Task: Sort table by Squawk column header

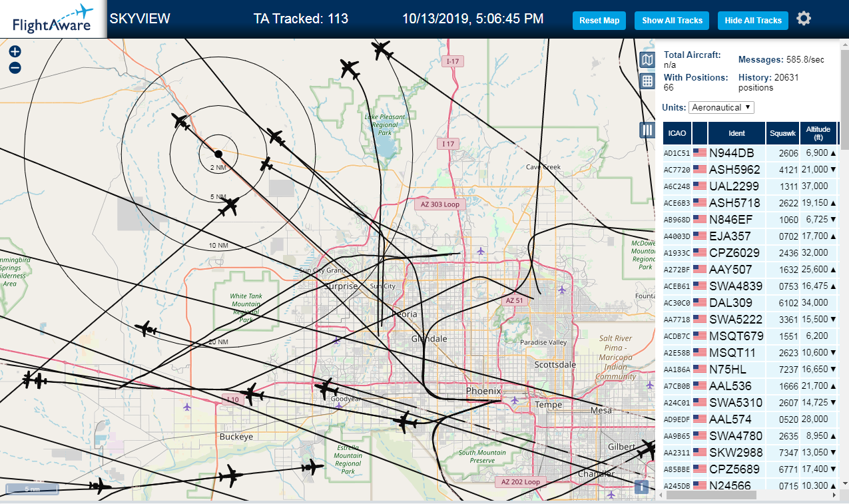Action: [782, 132]
